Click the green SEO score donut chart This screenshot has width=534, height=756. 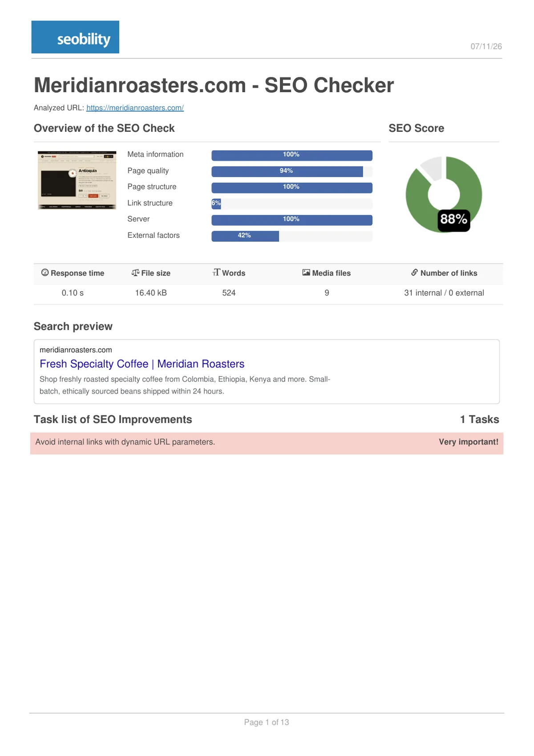click(x=444, y=195)
